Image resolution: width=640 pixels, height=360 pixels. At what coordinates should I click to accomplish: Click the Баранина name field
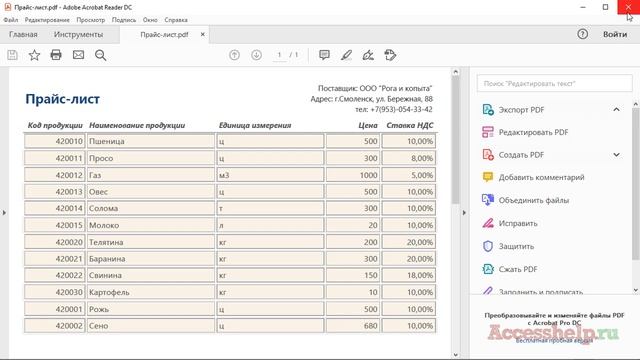(151, 258)
